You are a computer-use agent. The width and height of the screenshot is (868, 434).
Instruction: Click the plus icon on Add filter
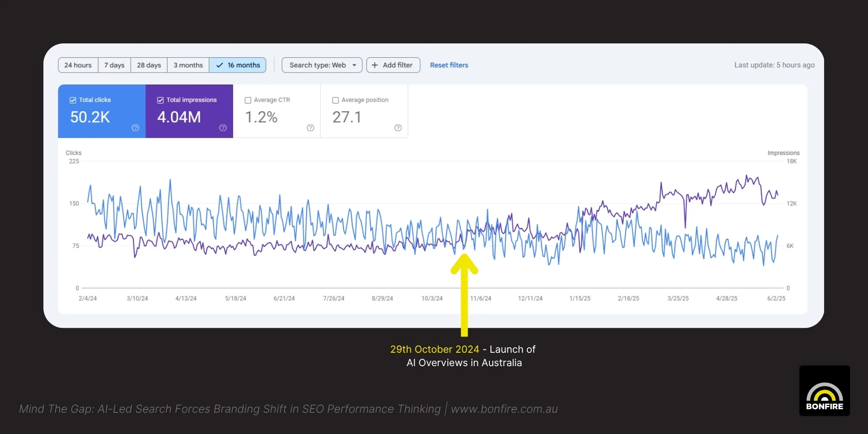[x=375, y=65]
